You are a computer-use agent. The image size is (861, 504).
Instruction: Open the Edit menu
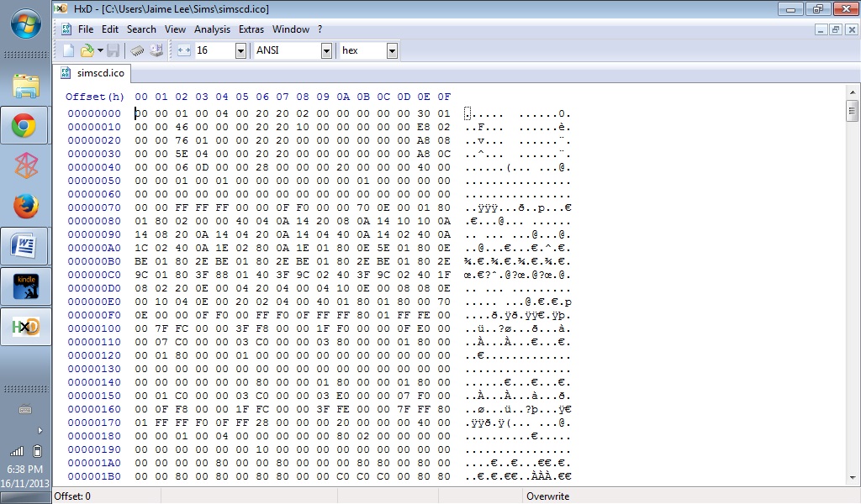(x=110, y=29)
